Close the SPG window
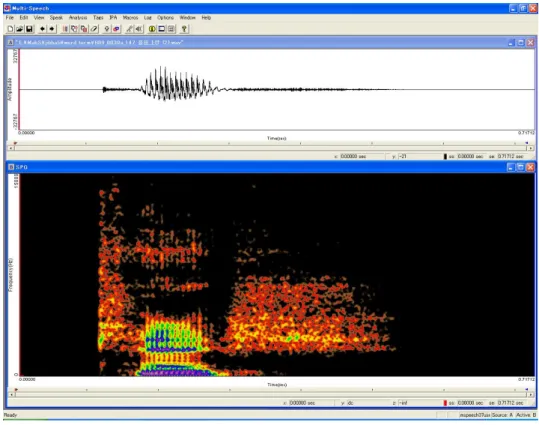 [530, 167]
